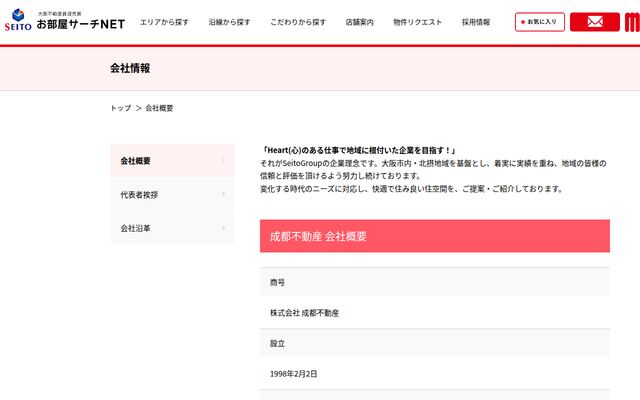
Task: Open 採用情報 in the top navigation
Action: 476,22
